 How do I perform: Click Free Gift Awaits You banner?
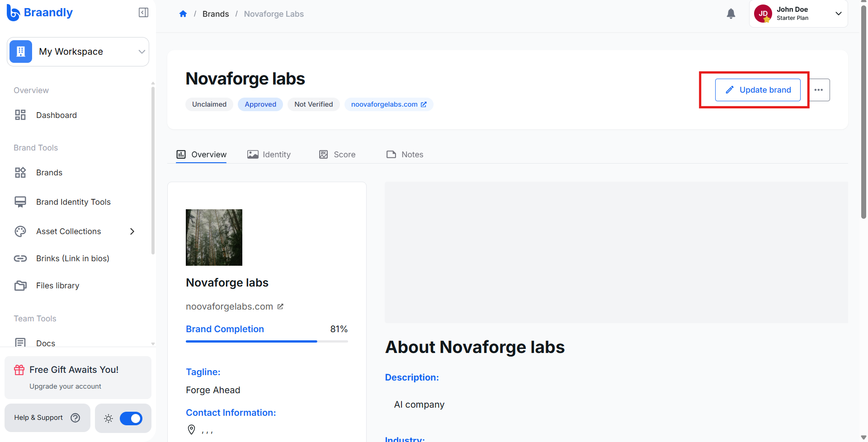[78, 378]
